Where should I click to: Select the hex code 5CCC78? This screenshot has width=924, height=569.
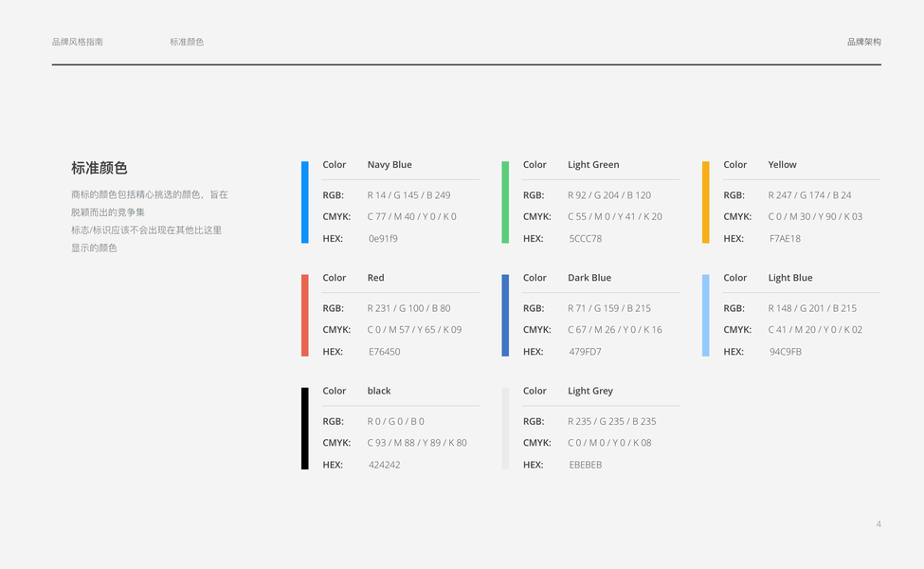[586, 239]
